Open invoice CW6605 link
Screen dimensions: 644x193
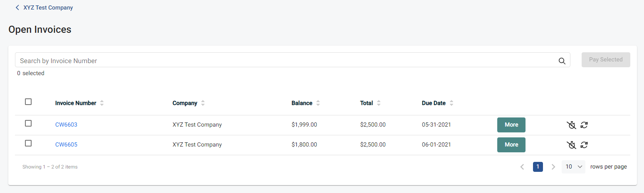66,145
